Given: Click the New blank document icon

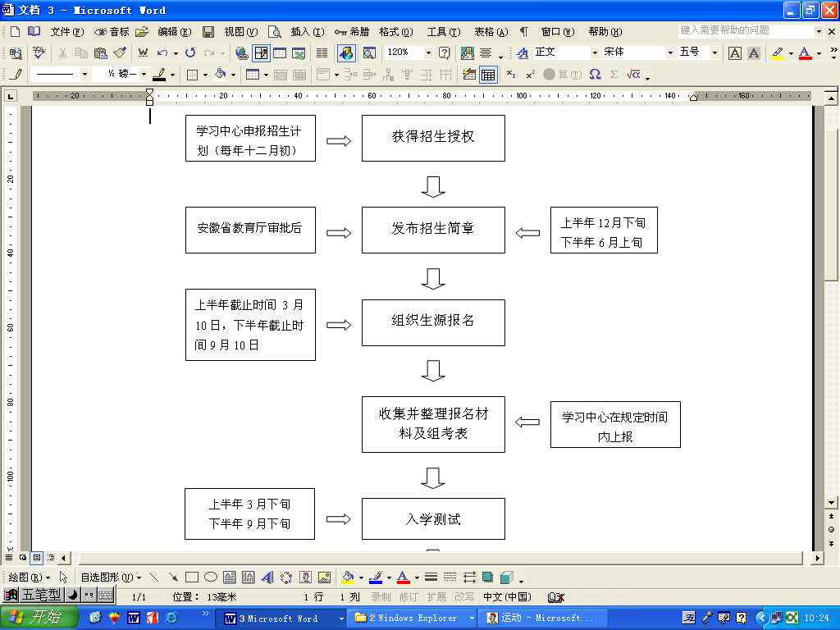Looking at the screenshot, I should point(15,32).
